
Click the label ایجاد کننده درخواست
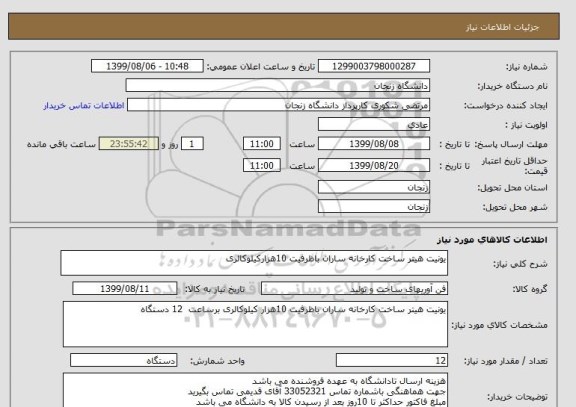505,106
